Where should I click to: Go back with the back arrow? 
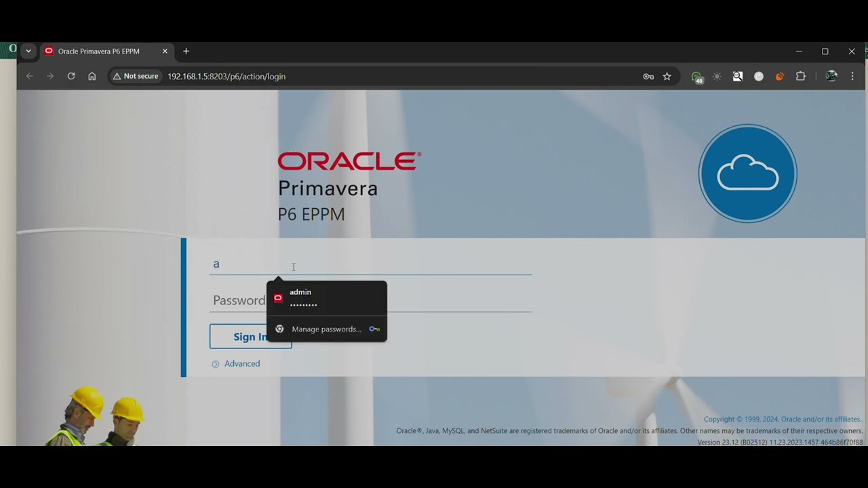[x=29, y=77]
